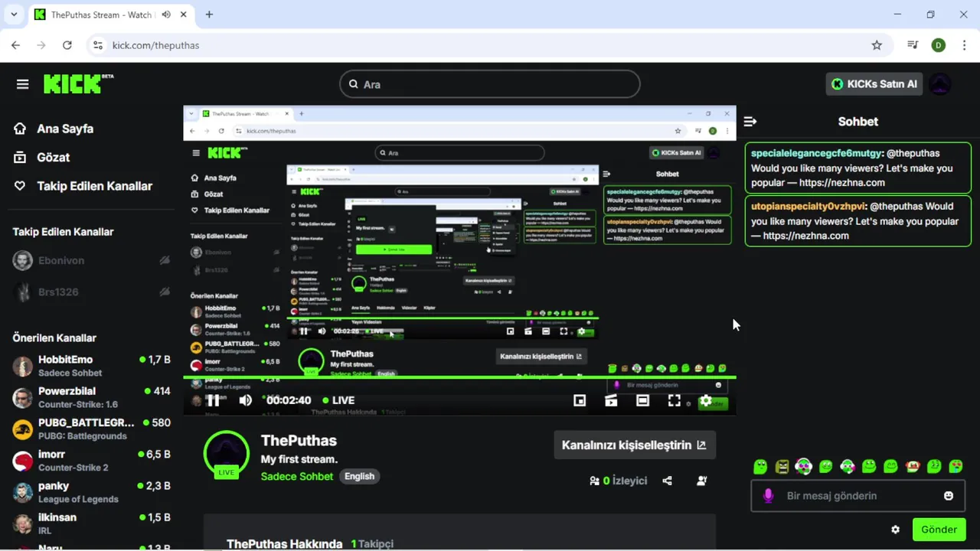Open the emoji picker smiley icon
This screenshot has width=980, height=551.
point(949,496)
